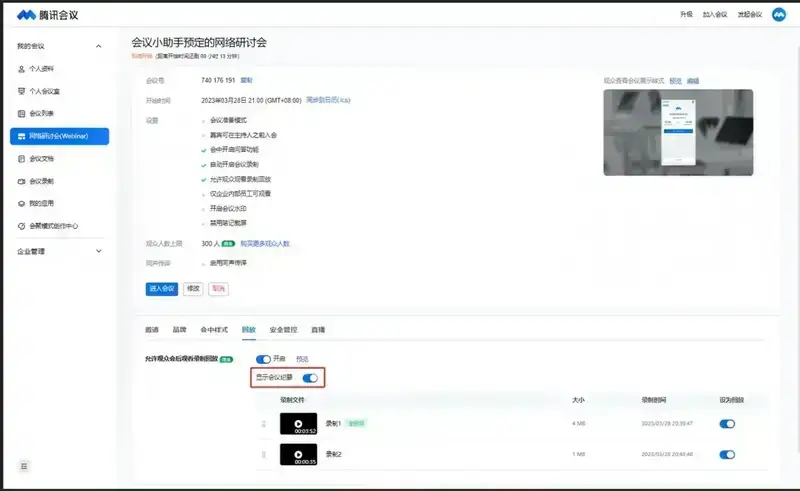Click the 会议列表 list icon
Screen dimensions: 800x491
21,114
